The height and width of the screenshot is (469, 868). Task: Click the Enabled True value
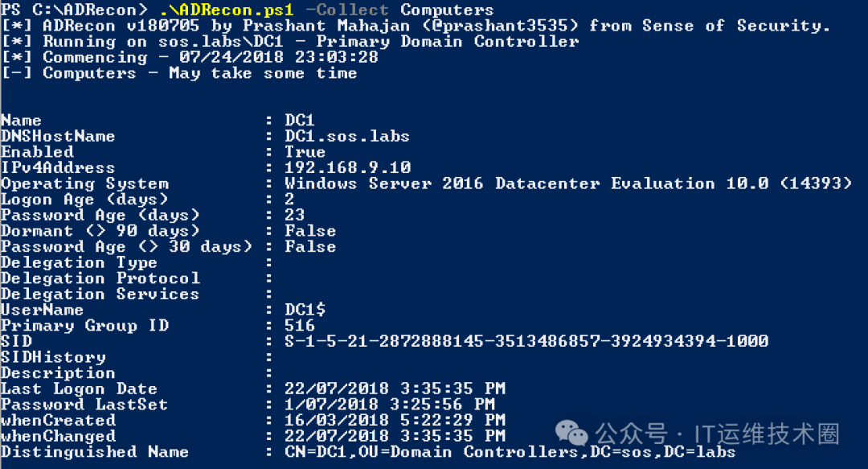click(305, 152)
